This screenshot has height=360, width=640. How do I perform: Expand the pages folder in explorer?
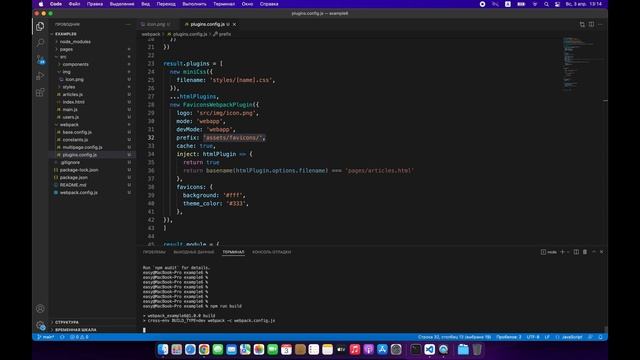click(66, 49)
